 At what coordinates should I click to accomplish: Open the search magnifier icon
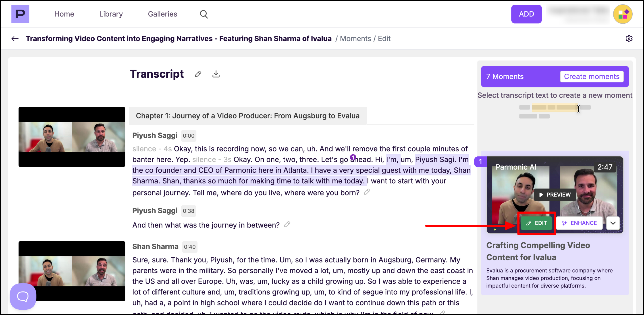pyautogui.click(x=204, y=14)
